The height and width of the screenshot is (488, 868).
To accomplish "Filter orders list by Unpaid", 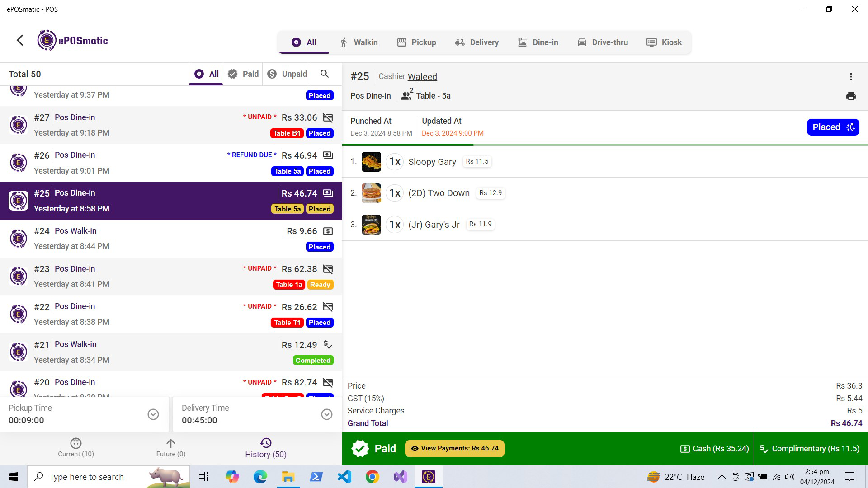I will click(287, 74).
